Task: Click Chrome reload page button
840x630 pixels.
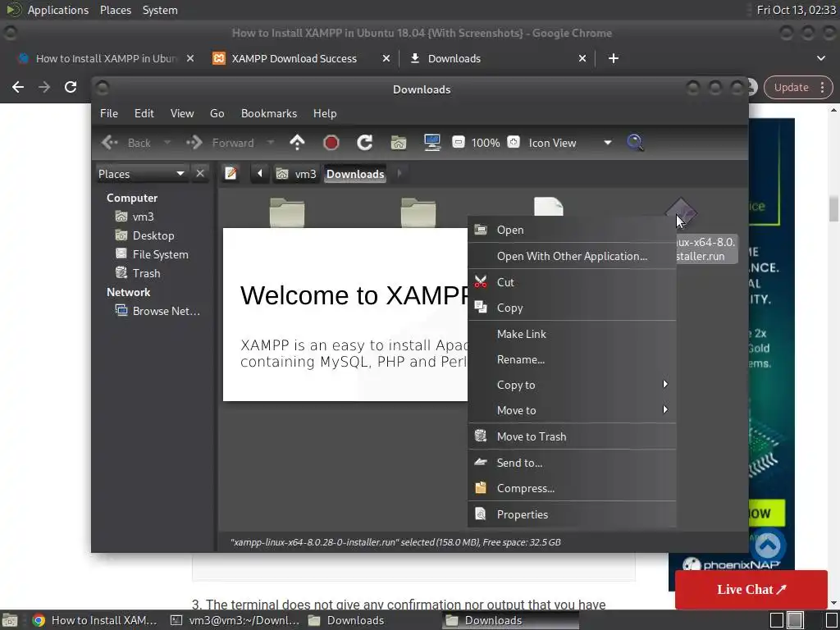Action: [71, 87]
